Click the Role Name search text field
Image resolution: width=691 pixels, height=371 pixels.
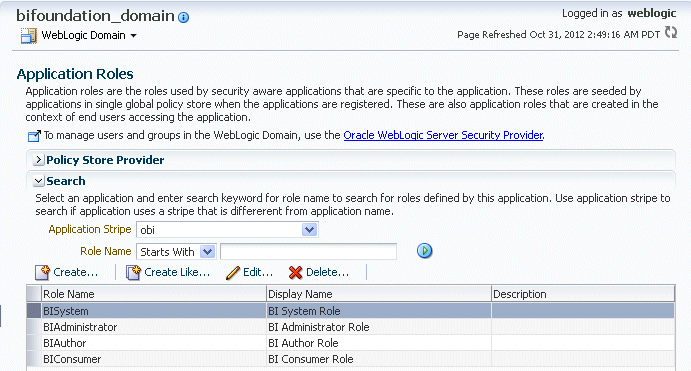[308, 252]
